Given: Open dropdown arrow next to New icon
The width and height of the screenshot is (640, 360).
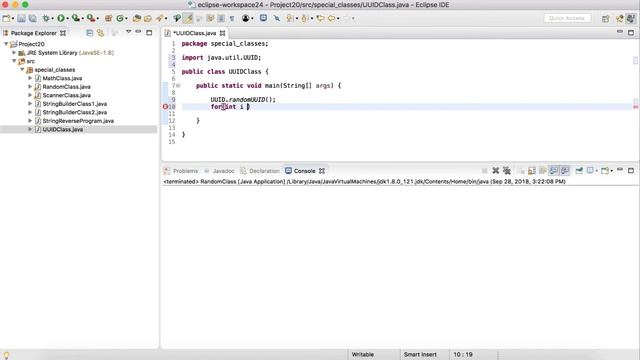Looking at the screenshot, I should 13,19.
